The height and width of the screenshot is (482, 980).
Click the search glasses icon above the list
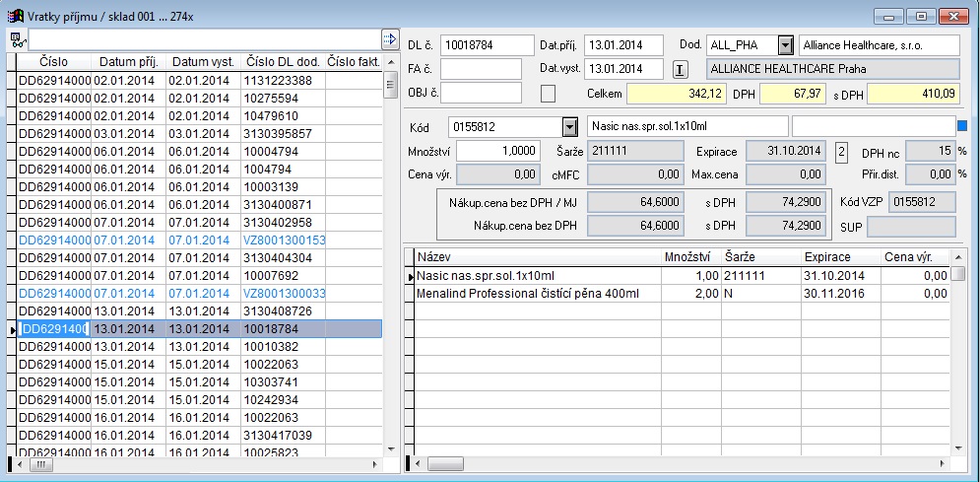click(17, 38)
